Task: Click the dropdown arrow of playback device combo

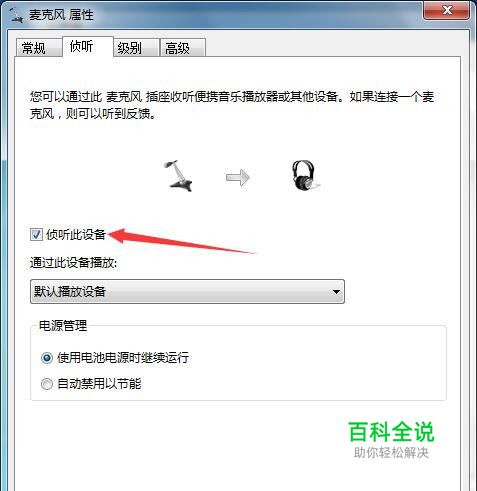Action: [336, 292]
